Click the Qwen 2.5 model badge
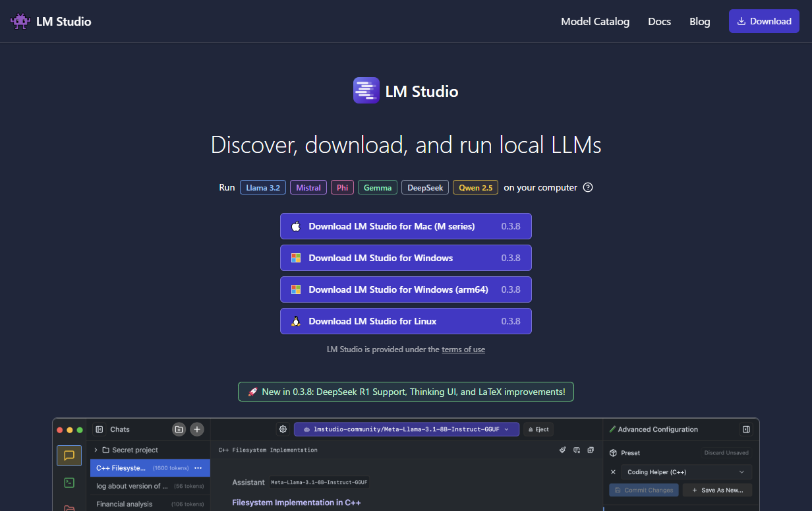Screen dimensions: 812x511 pyautogui.click(x=475, y=187)
